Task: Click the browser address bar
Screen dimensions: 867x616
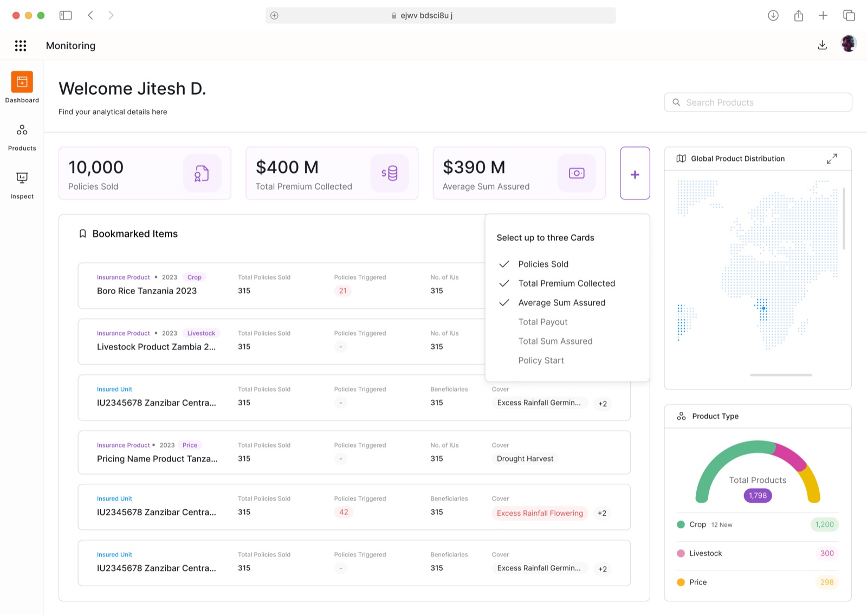Action: coord(441,15)
